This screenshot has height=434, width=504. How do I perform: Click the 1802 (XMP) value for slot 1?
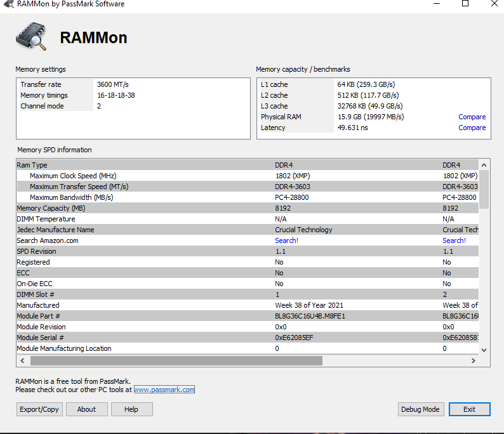tap(293, 176)
